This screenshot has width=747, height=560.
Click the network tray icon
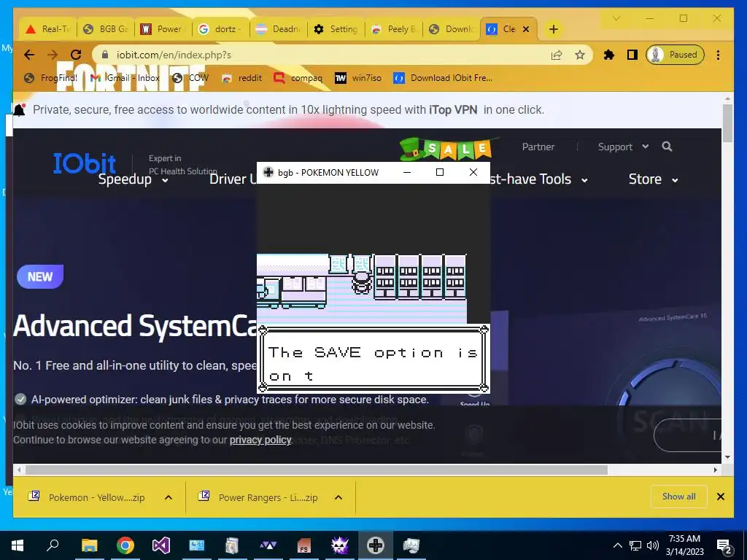[x=635, y=545]
